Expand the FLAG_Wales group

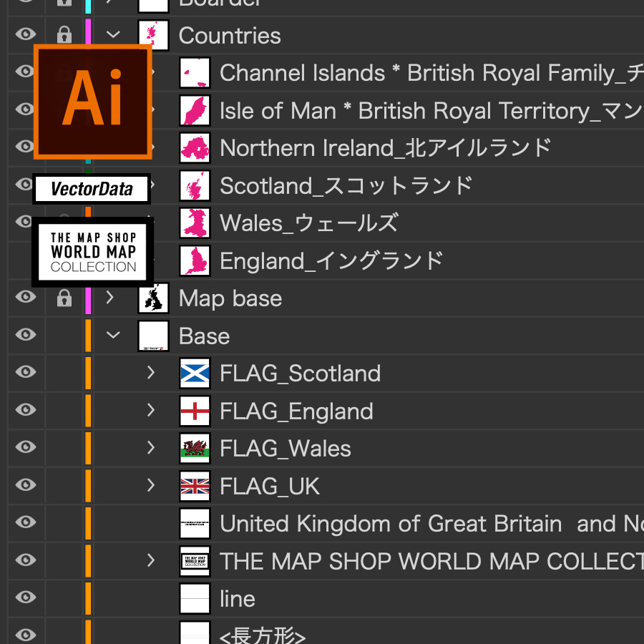151,448
